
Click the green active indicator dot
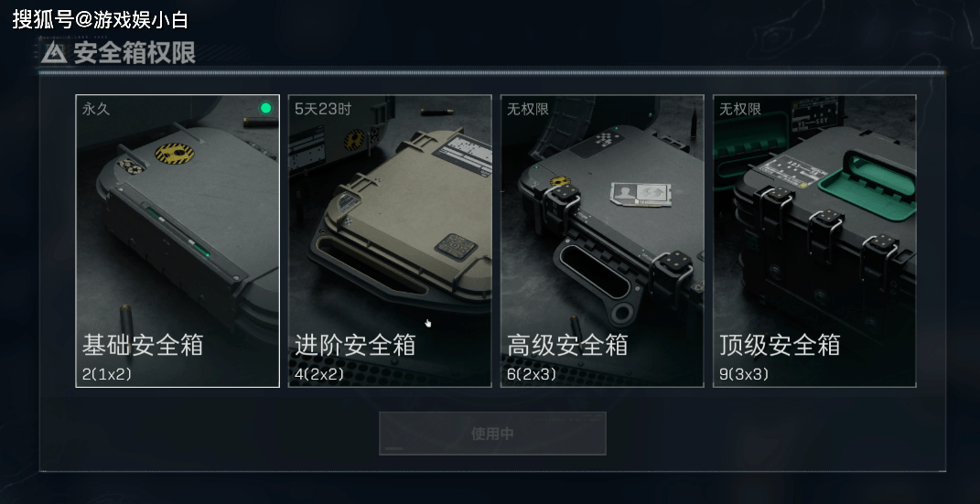point(265,109)
